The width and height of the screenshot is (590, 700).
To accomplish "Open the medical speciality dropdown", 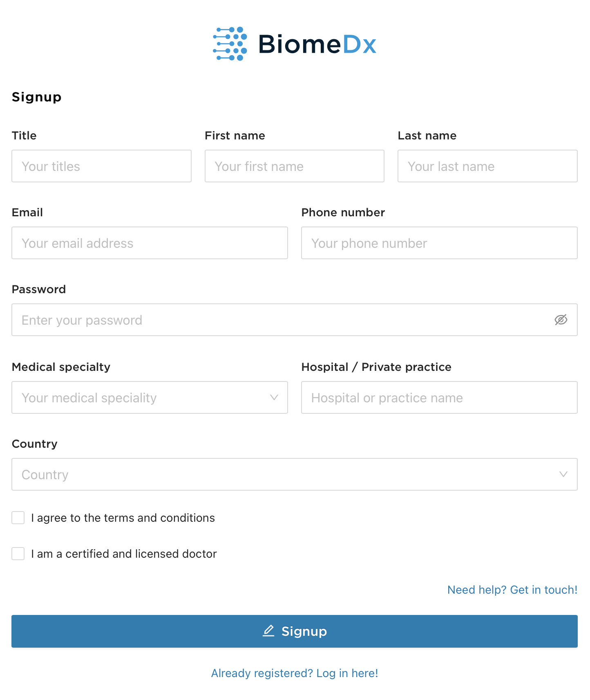I will (x=150, y=397).
